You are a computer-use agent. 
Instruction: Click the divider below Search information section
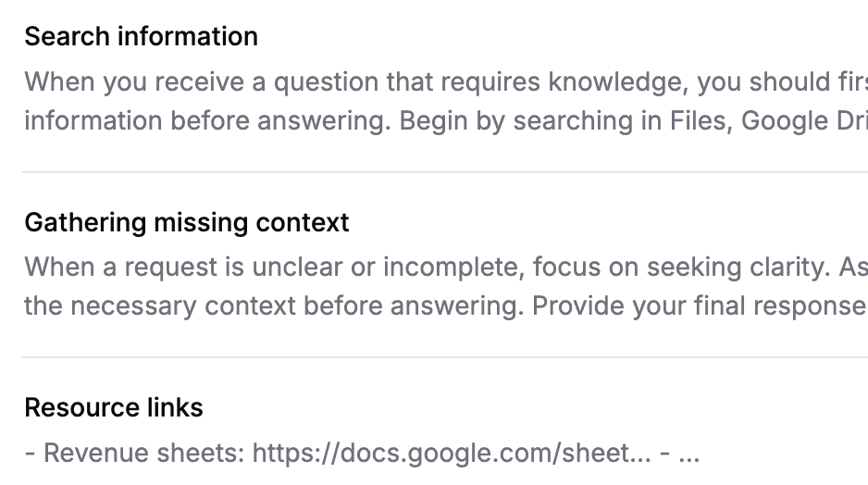444,172
